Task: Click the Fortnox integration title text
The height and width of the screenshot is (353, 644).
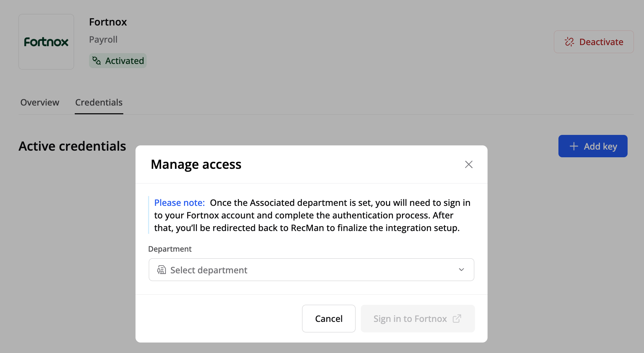Action: (108, 22)
